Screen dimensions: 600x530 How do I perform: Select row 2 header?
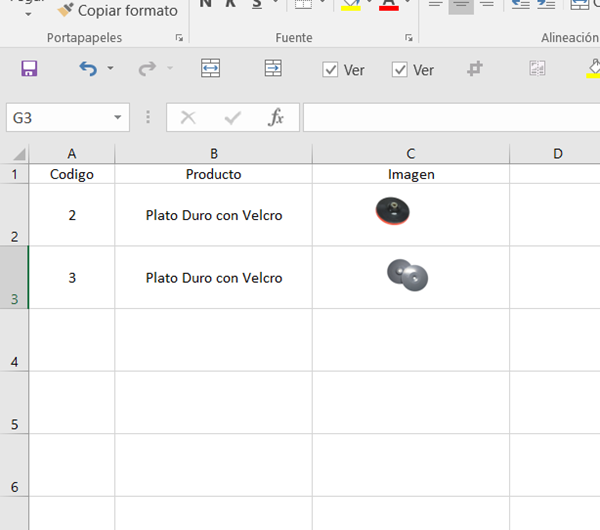click(x=14, y=215)
